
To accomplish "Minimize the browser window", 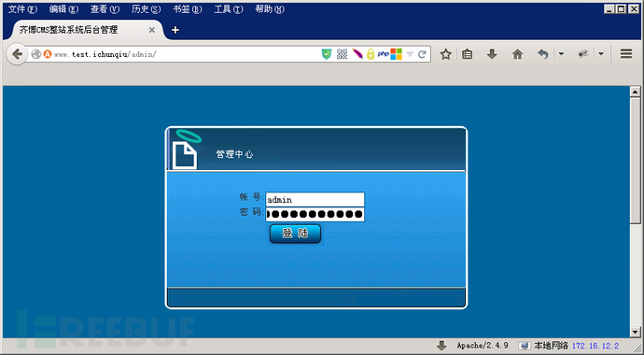I will pos(609,8).
